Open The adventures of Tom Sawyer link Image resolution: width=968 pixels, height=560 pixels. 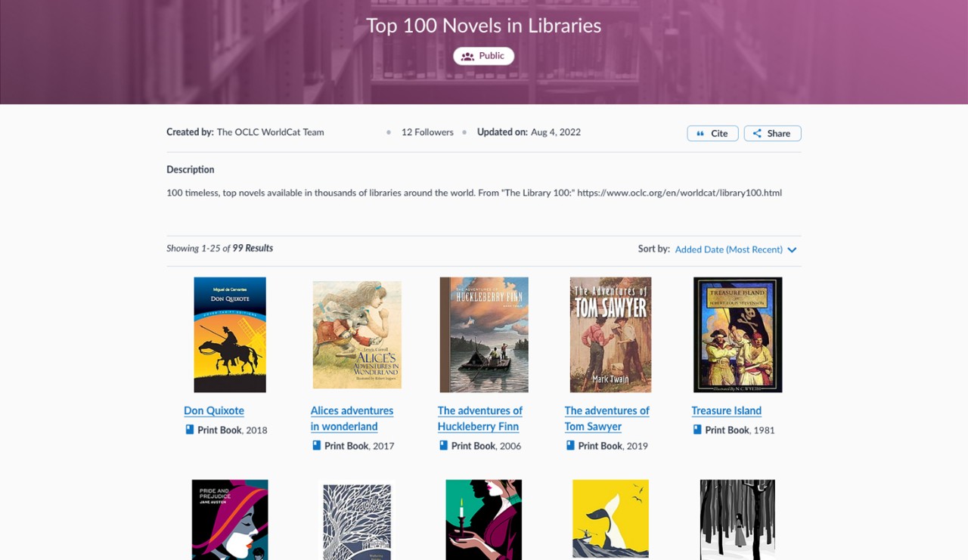click(607, 418)
